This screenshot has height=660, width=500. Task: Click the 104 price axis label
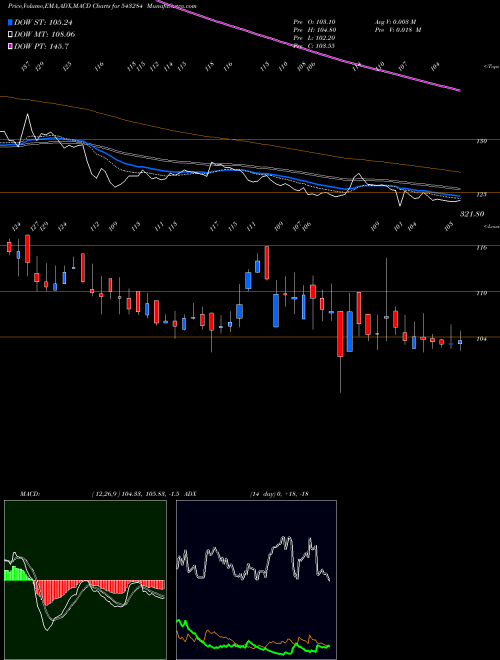(482, 338)
